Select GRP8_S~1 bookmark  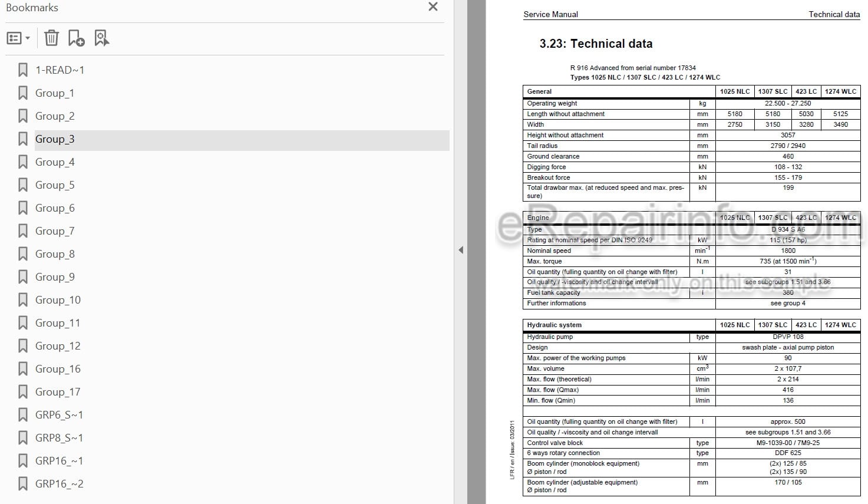(59, 438)
